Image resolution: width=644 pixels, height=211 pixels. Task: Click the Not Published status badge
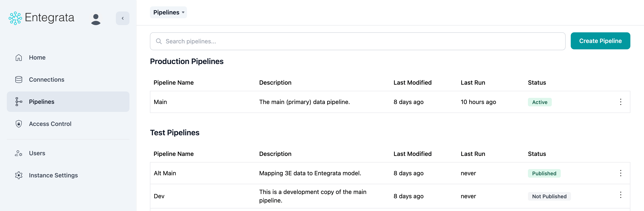pyautogui.click(x=549, y=196)
